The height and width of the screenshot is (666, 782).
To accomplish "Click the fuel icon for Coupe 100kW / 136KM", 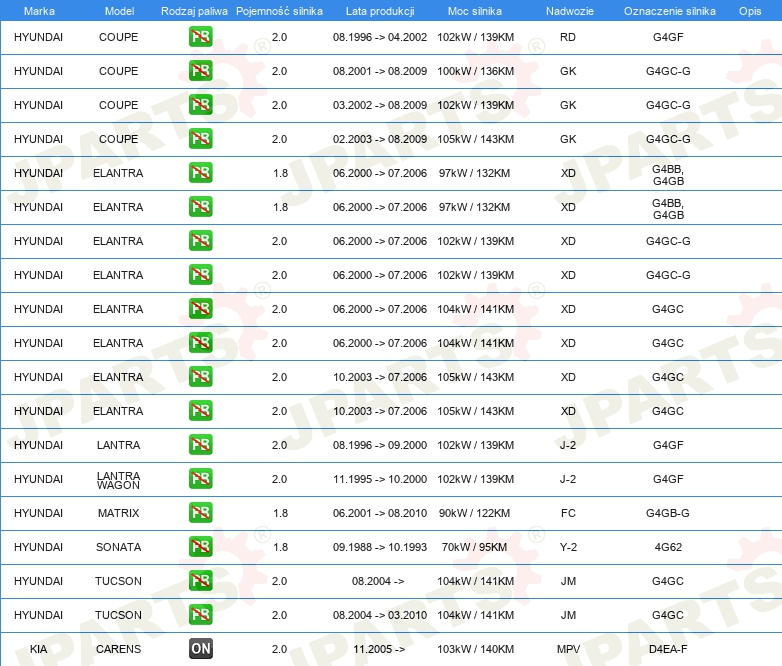I will tap(201, 72).
